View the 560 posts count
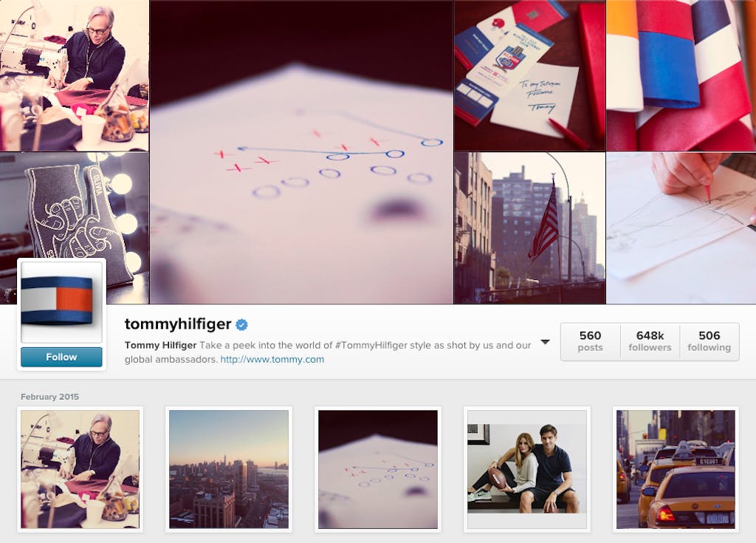Screen dimensions: 756x543 click(590, 341)
